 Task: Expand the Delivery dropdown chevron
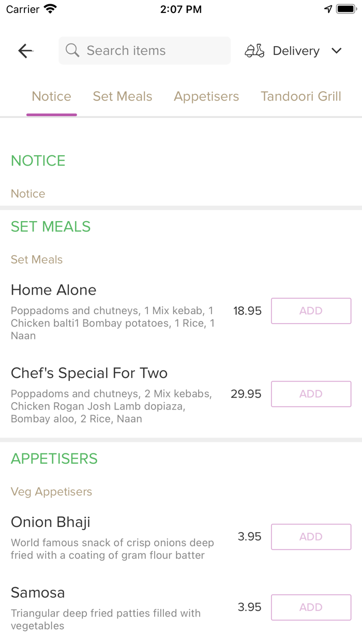[337, 51]
